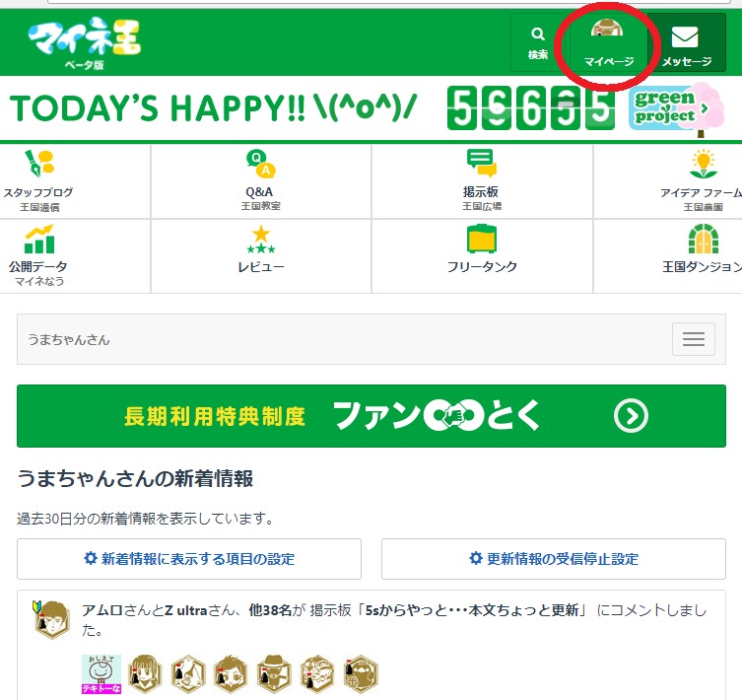Open 王国ダンジョン gate icon
The width and height of the screenshot is (742, 700).
(704, 240)
